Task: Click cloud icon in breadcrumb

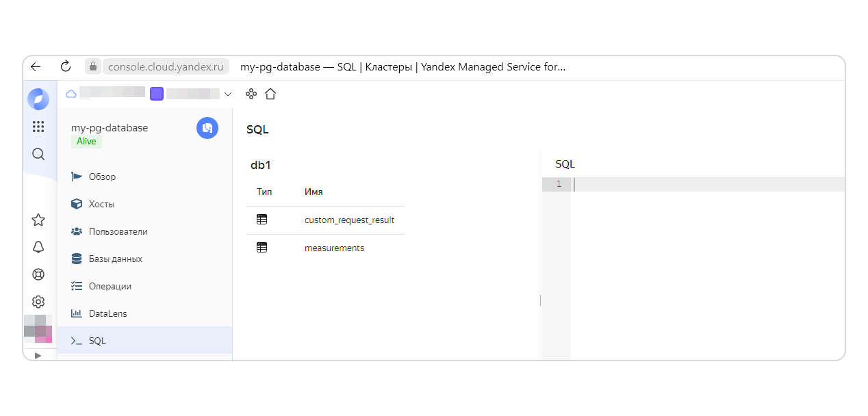Action: [71, 94]
